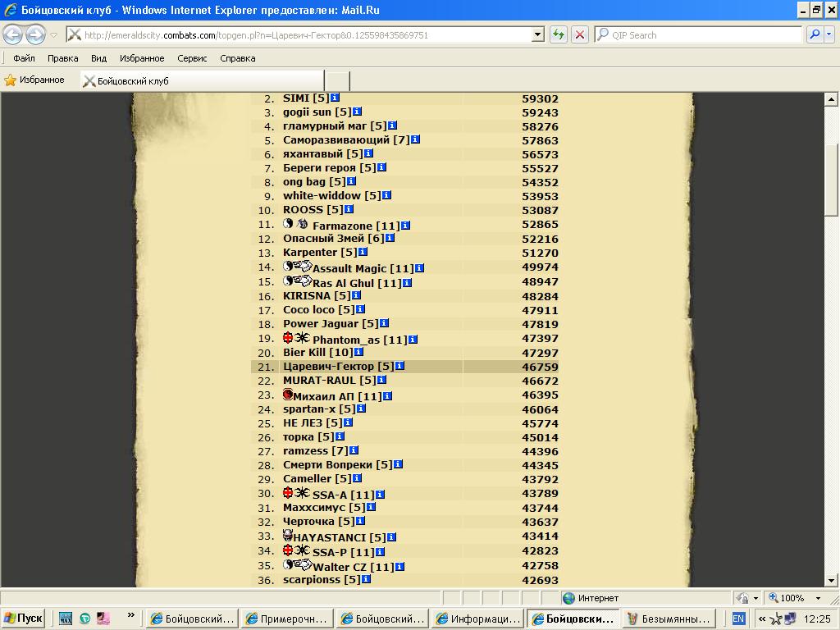Open the address bar history dropdown
Viewport: 840px width, 630px height.
538,34
